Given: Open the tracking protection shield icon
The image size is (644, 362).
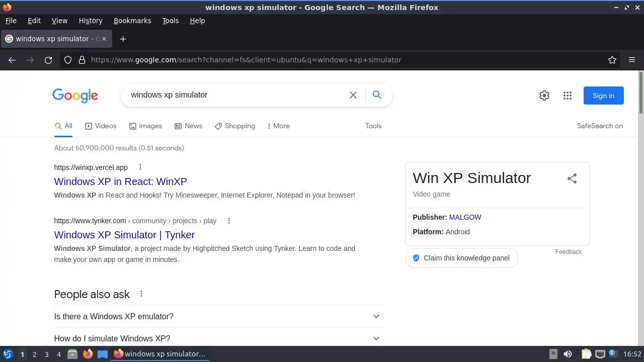Looking at the screenshot, I should click(68, 60).
